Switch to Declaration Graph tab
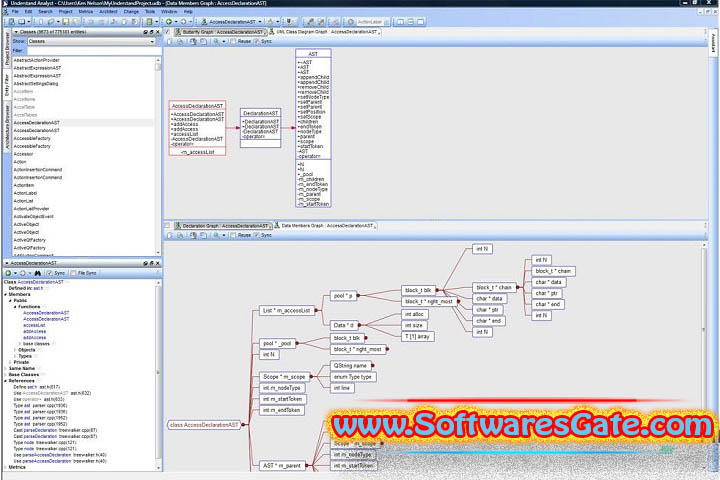720x480 pixels. [x=223, y=226]
